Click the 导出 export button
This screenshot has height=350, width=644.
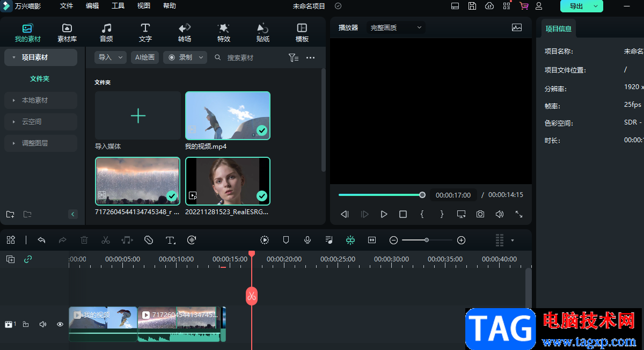click(x=576, y=6)
